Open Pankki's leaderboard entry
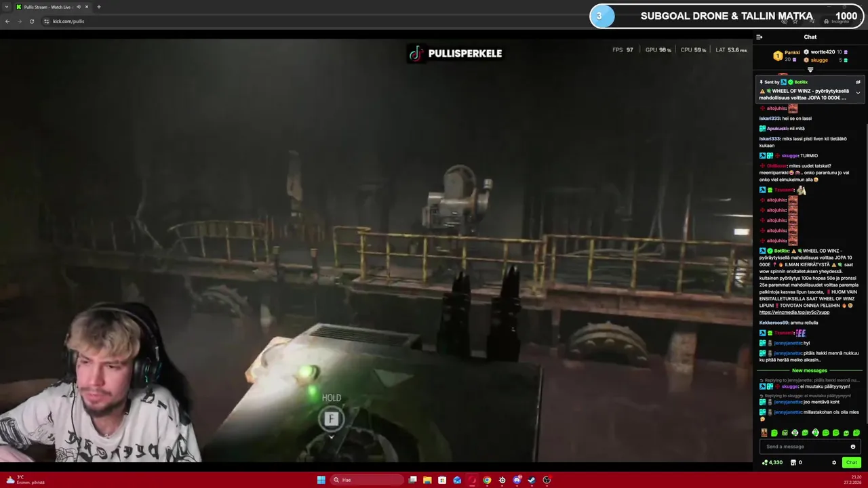Viewport: 868px width, 488px height. [787, 56]
